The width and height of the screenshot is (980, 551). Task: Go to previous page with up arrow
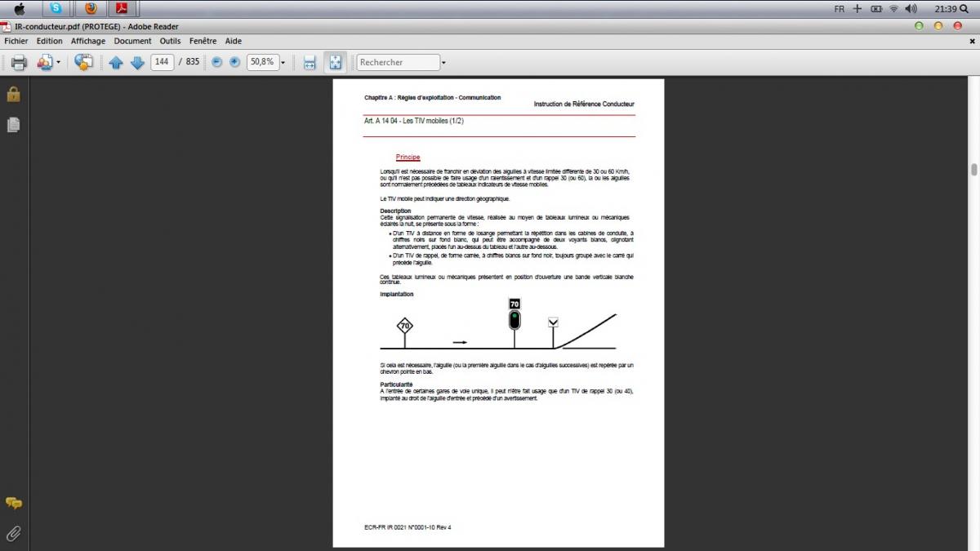pos(116,62)
